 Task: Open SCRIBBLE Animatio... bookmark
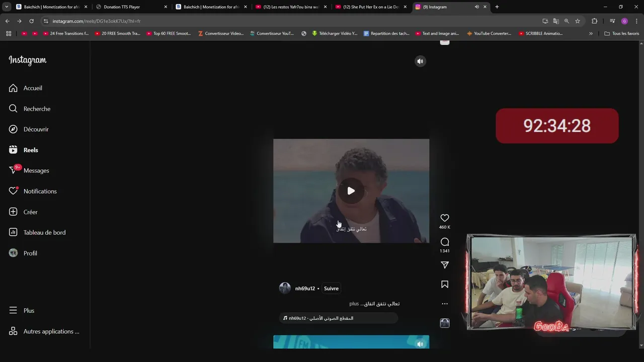(540, 34)
